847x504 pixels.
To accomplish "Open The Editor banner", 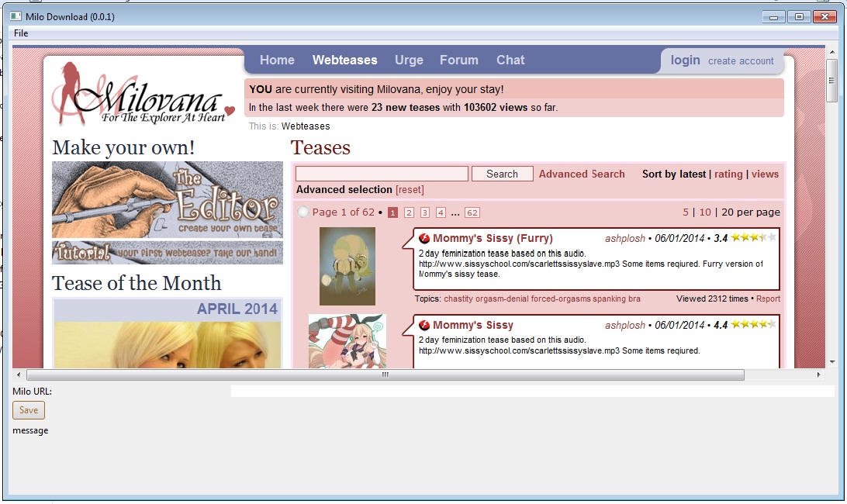I will click(168, 199).
